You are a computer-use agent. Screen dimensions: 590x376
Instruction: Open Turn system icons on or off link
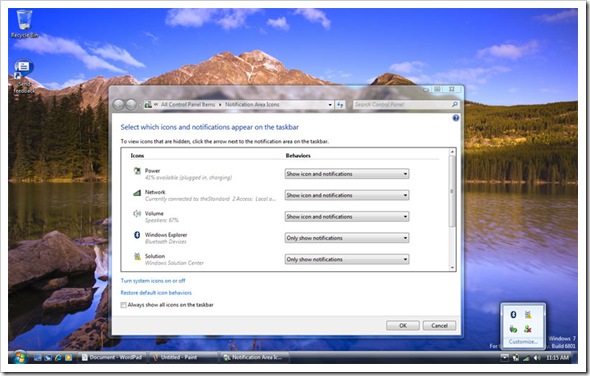153,281
